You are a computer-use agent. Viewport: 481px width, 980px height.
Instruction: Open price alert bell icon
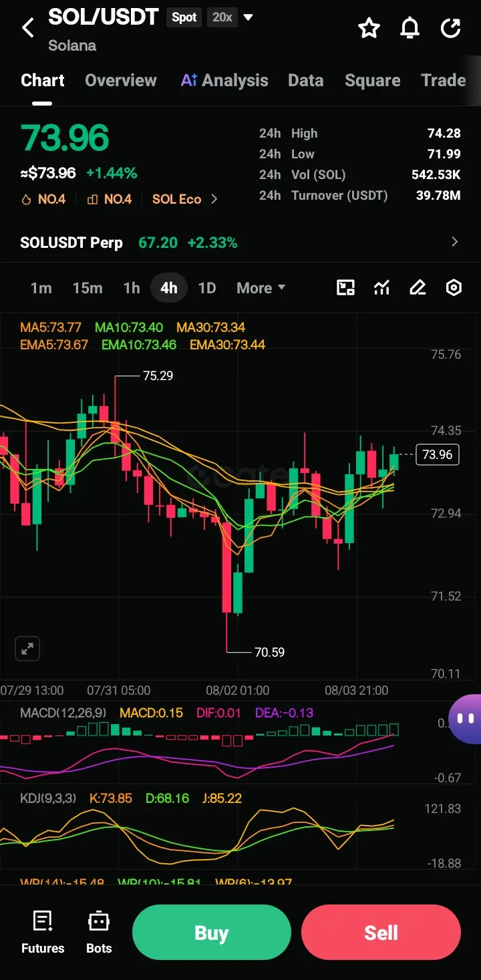[410, 28]
